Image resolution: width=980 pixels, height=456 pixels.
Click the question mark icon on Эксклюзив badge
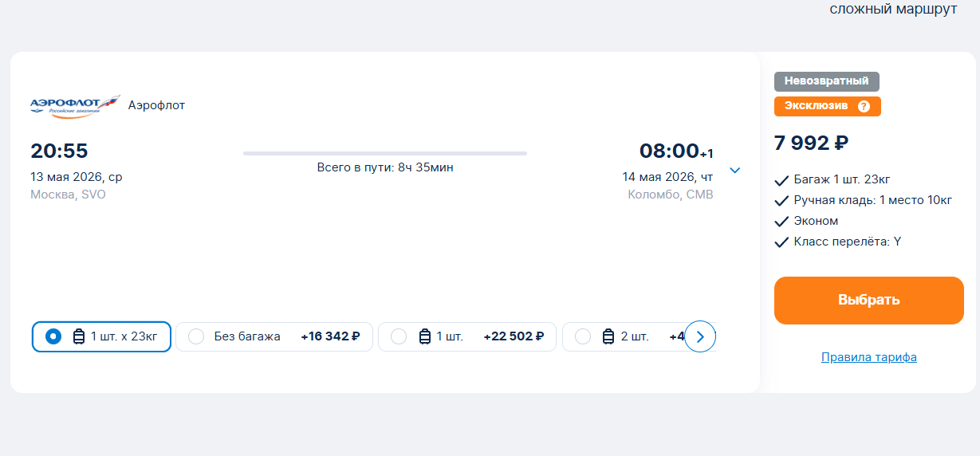(864, 107)
